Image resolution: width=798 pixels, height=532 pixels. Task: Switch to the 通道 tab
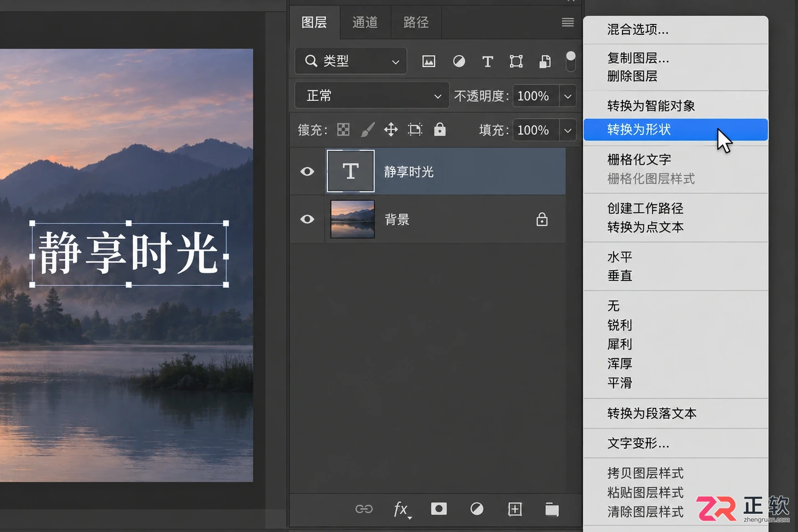click(x=365, y=22)
